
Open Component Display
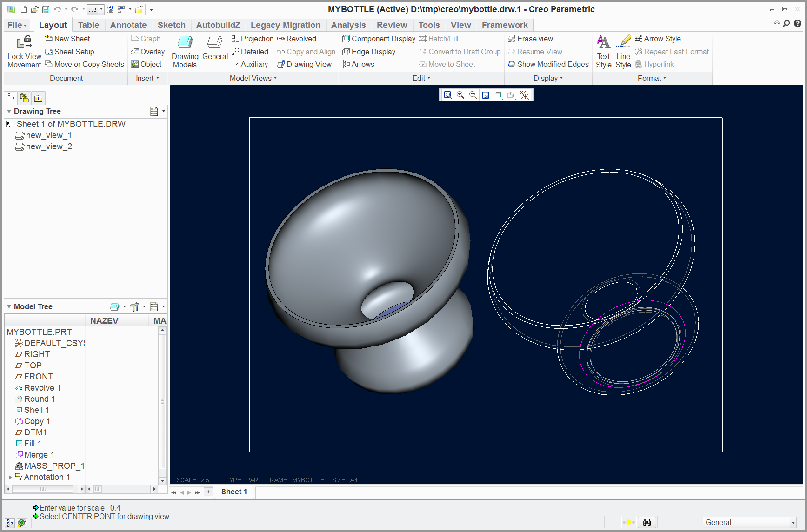pos(379,39)
